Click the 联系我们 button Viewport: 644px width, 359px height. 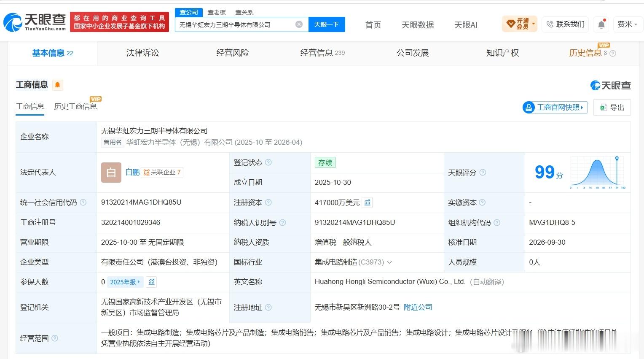click(565, 24)
